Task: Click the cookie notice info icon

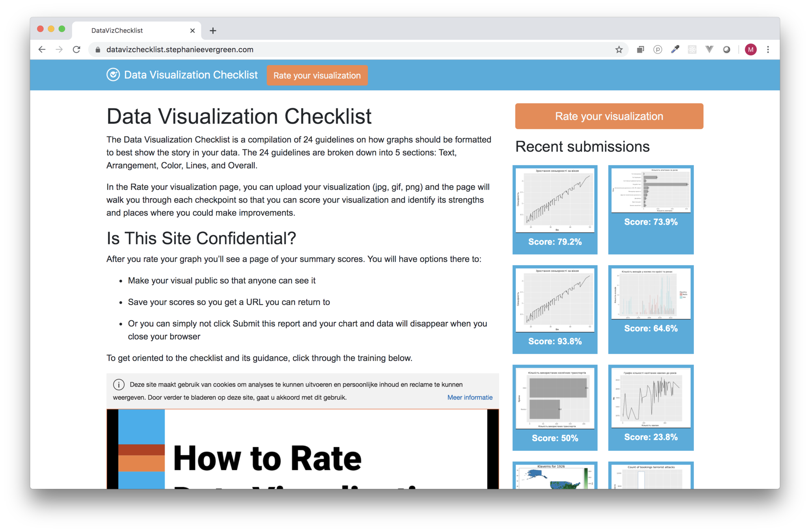Action: pos(119,384)
